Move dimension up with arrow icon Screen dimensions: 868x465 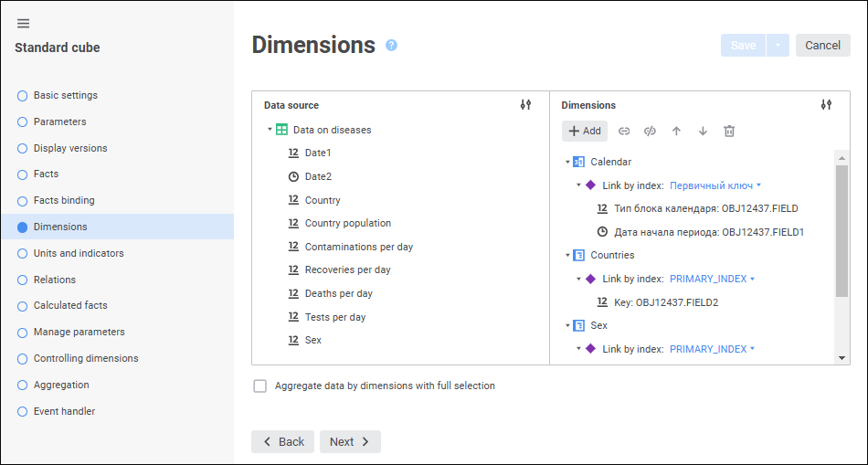676,131
